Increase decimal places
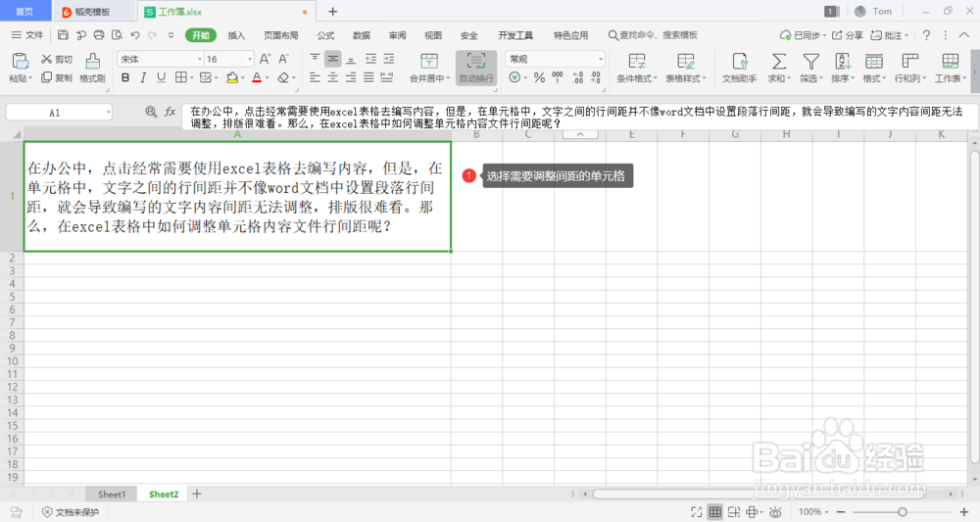 (x=578, y=77)
